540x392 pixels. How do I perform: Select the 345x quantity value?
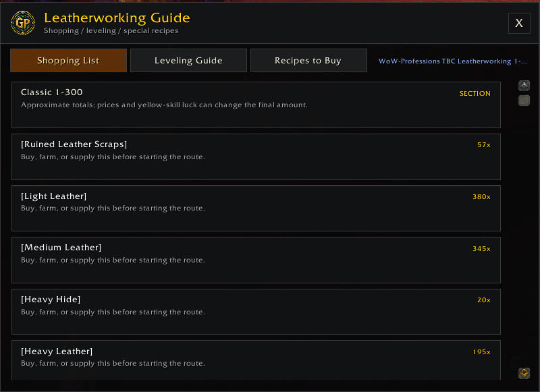(x=481, y=248)
